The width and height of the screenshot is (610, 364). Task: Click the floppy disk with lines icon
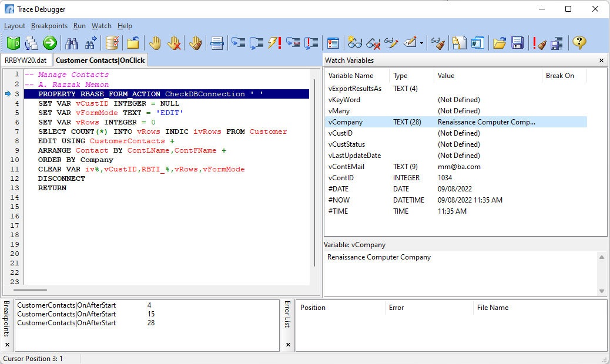point(557,43)
